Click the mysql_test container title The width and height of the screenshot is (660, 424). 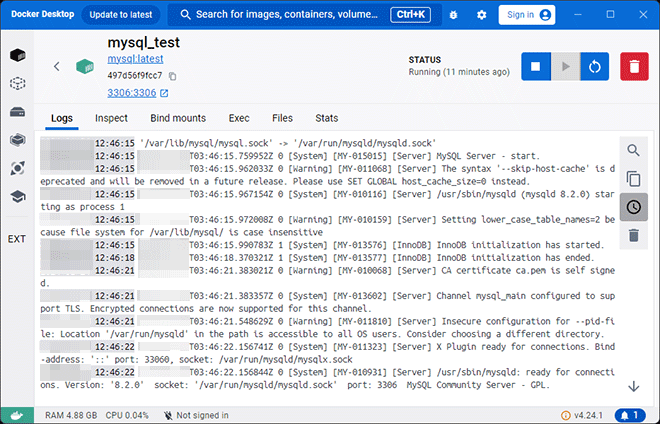(x=144, y=43)
